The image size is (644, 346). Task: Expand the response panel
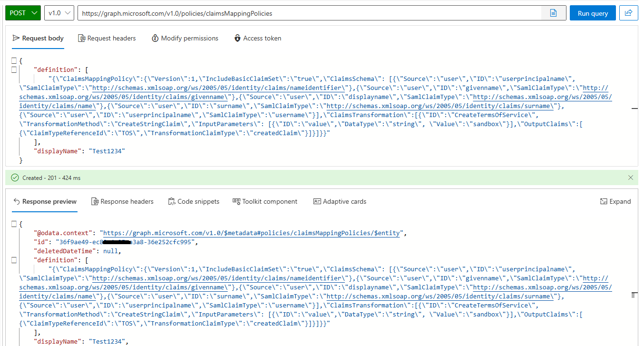pyautogui.click(x=615, y=201)
